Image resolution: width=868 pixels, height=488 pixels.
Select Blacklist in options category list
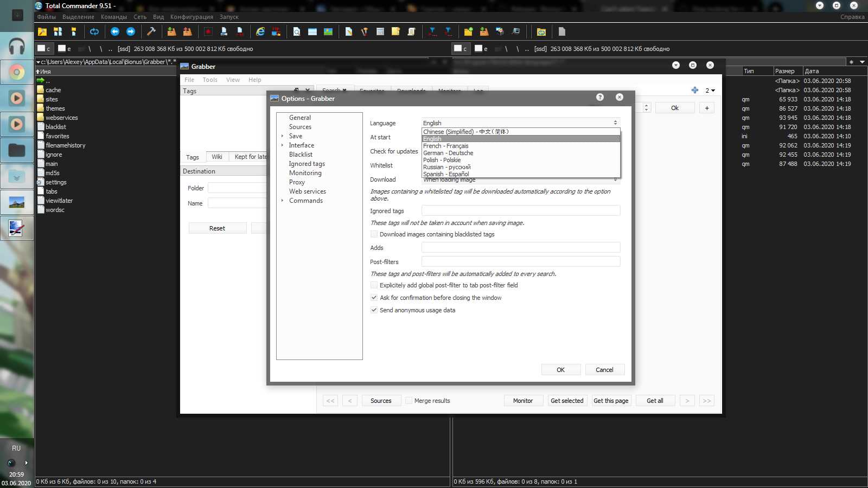[x=301, y=155]
